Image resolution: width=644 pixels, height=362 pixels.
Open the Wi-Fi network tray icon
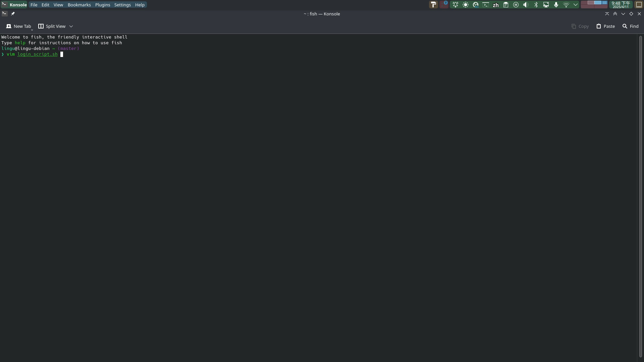(x=566, y=5)
